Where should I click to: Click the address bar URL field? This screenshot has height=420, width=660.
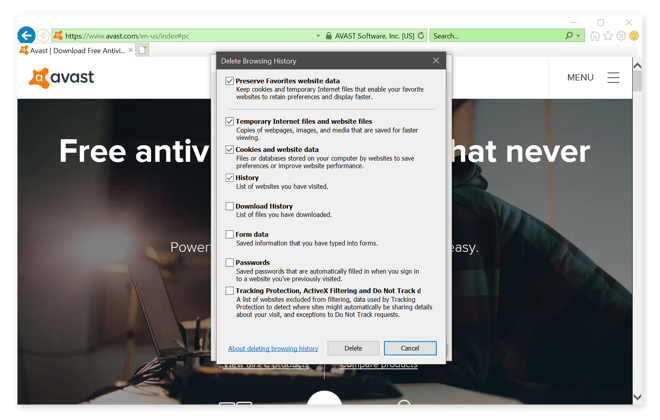[185, 36]
